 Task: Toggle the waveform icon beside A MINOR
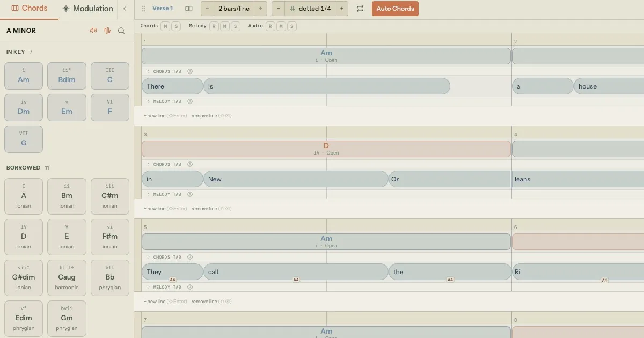[107, 31]
